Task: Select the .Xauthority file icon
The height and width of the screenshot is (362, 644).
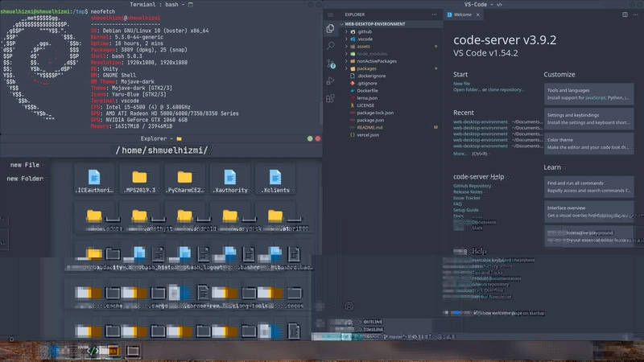Action: 230,178
